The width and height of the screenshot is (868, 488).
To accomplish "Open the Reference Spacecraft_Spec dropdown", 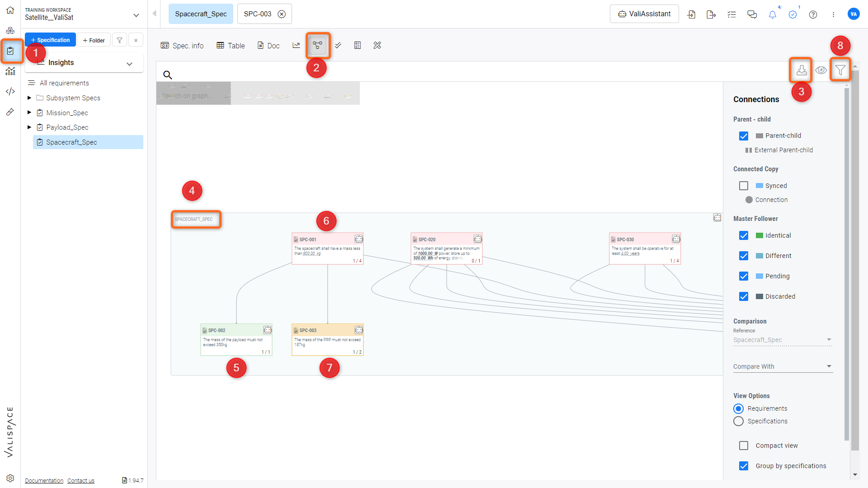I will point(783,340).
